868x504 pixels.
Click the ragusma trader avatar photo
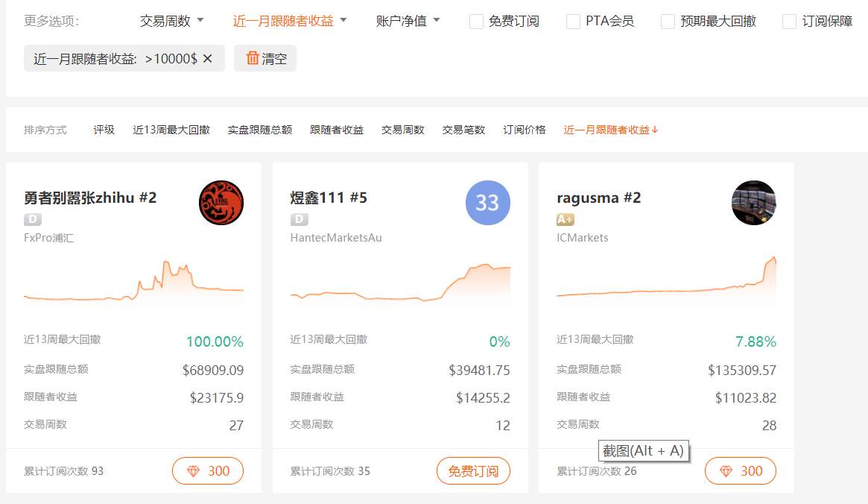754,203
